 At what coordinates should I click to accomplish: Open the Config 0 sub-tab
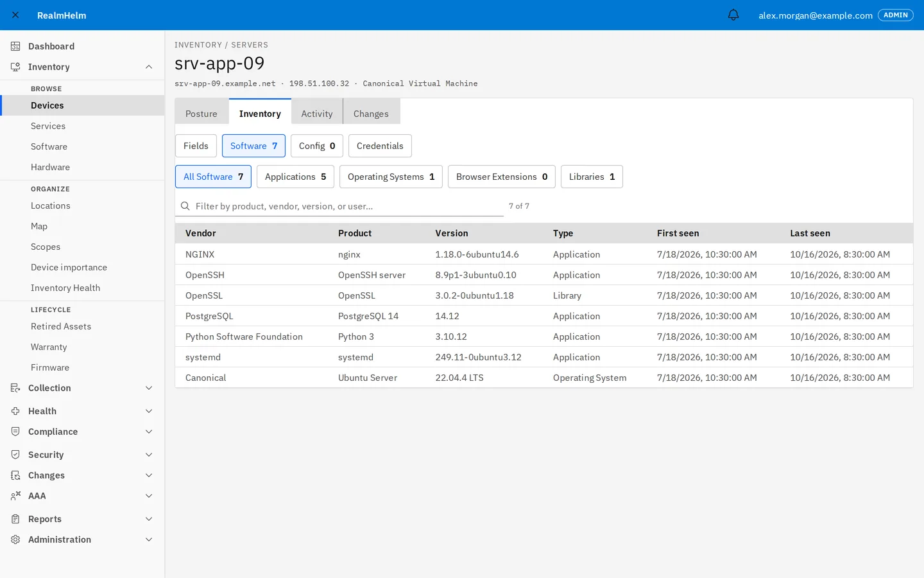pos(317,146)
